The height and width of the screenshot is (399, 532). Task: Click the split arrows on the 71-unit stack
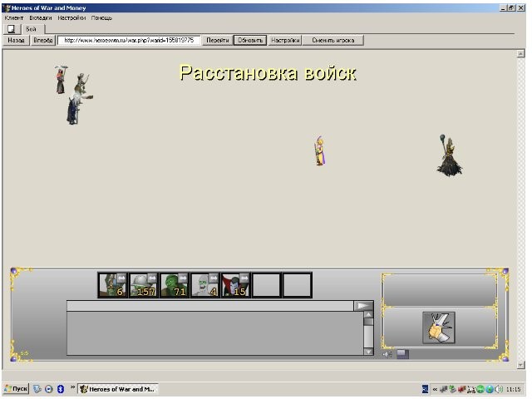[x=183, y=278]
